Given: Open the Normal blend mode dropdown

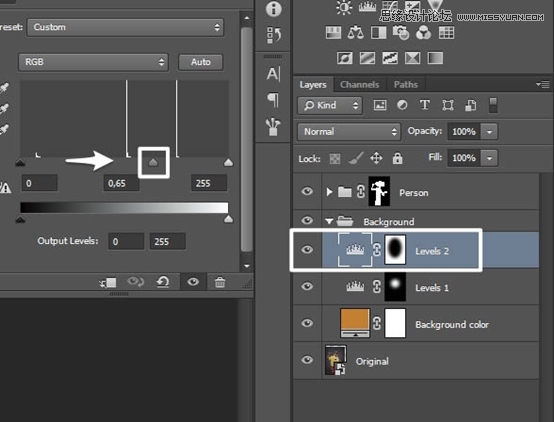Looking at the screenshot, I should click(349, 132).
